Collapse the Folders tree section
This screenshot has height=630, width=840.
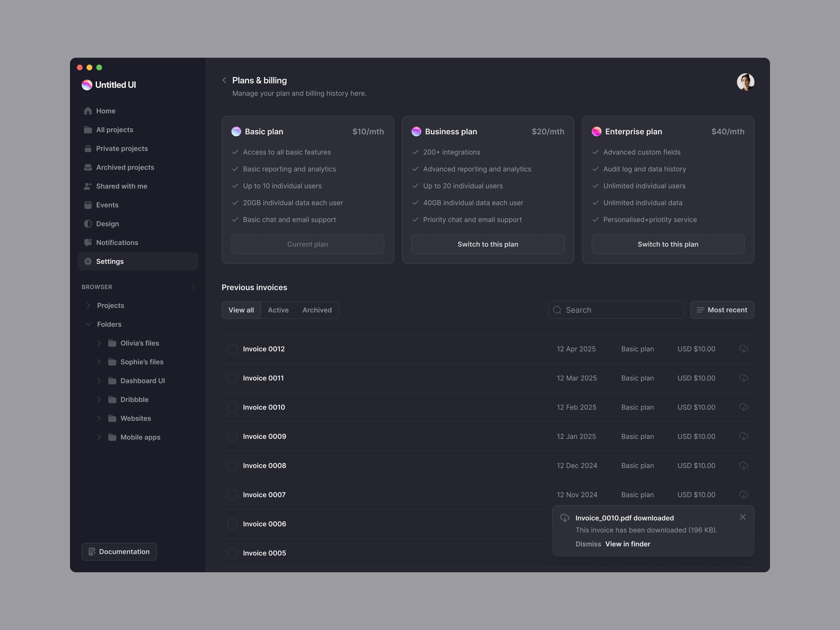(x=88, y=324)
